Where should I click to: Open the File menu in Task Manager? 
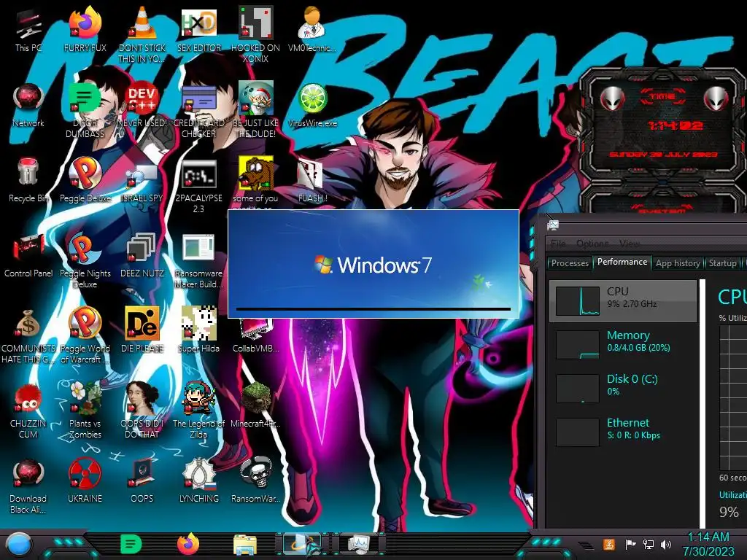coord(558,244)
